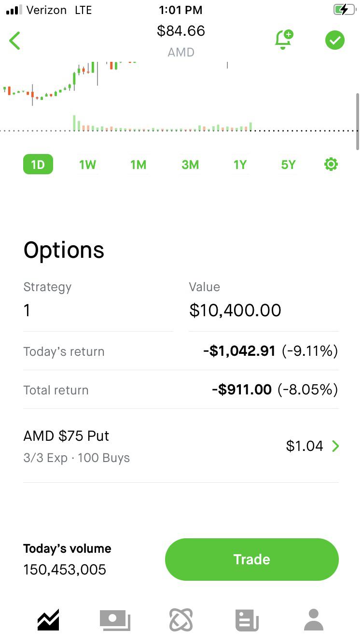Image resolution: width=362 pixels, height=644 pixels.
Task: Add a price alert with bell icon
Action: pos(284,40)
